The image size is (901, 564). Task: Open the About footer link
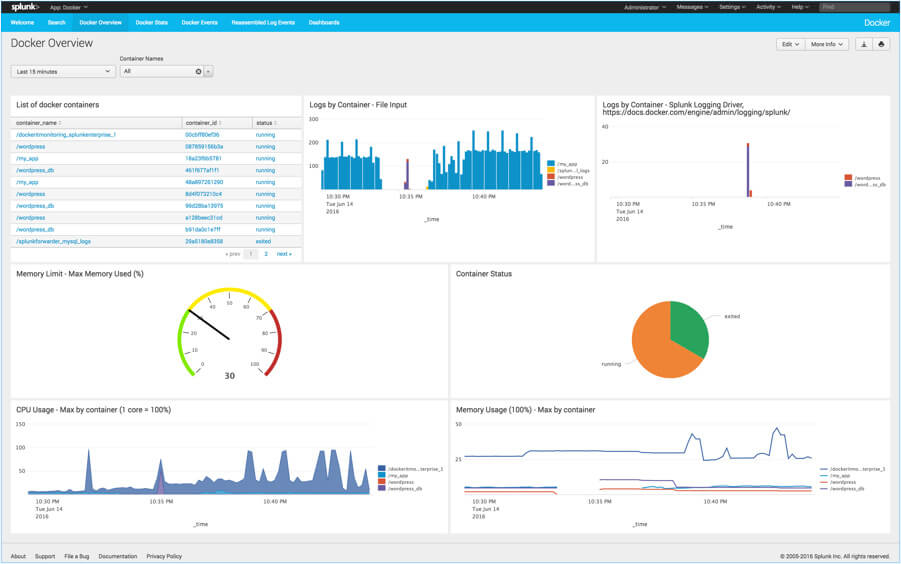[18, 556]
